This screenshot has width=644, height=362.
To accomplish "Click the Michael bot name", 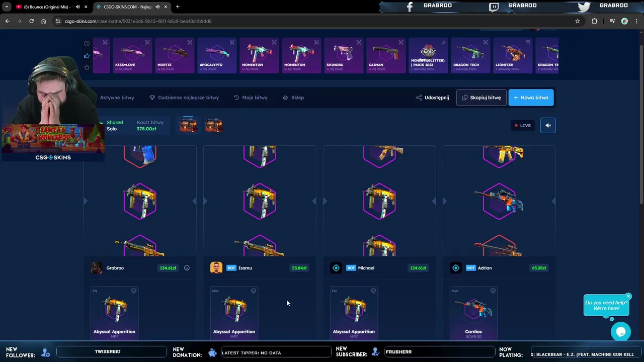I will point(366,268).
